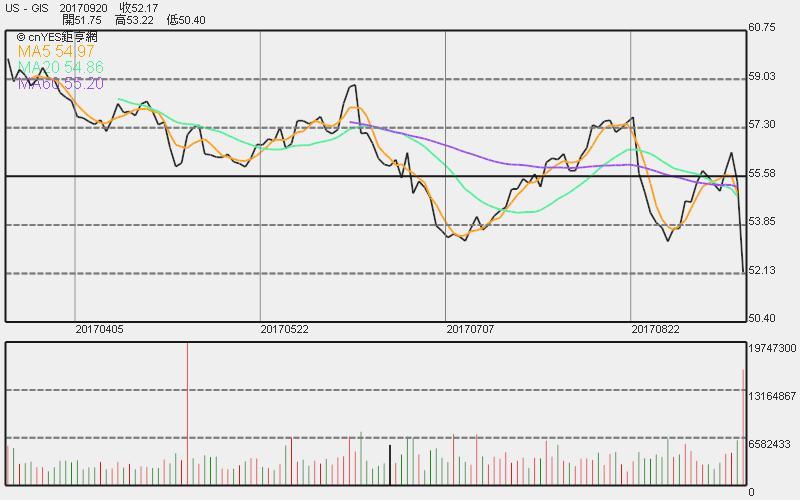Select the MA5 54.97 legend label

56,51
